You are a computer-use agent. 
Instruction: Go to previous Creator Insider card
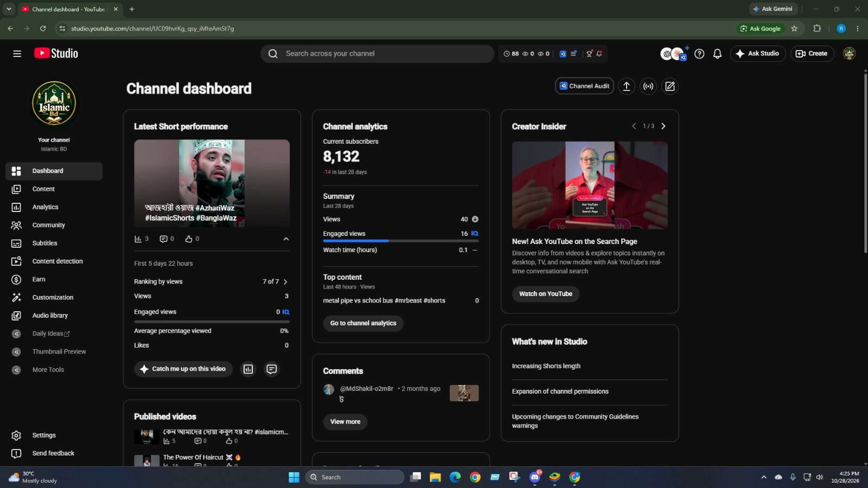click(634, 126)
